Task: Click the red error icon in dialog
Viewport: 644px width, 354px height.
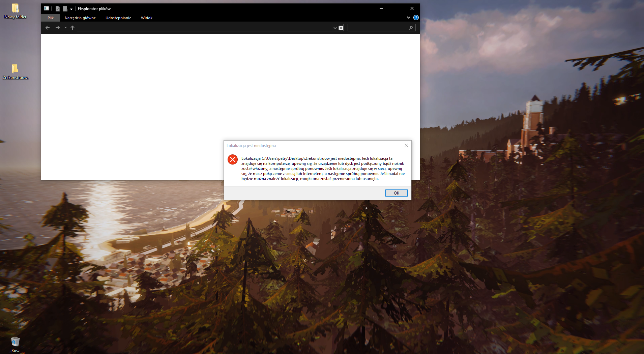Action: pyautogui.click(x=233, y=159)
